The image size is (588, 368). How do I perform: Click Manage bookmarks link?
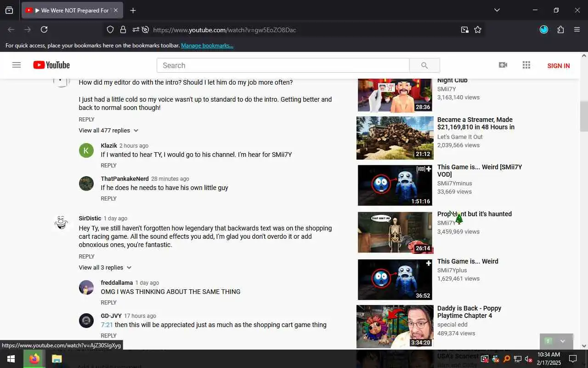(x=207, y=46)
